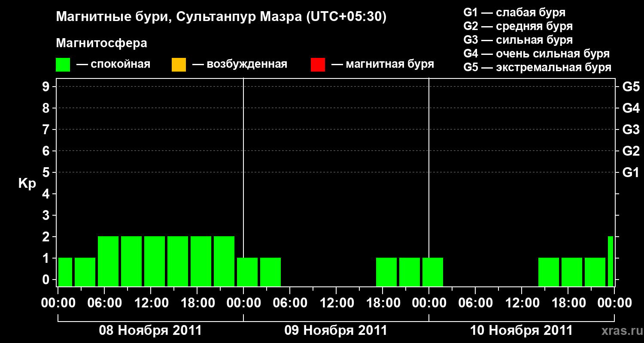The width and height of the screenshot is (644, 343).
Task: Select the 'G1 — слабая буря' legend line
Action: coord(514,12)
